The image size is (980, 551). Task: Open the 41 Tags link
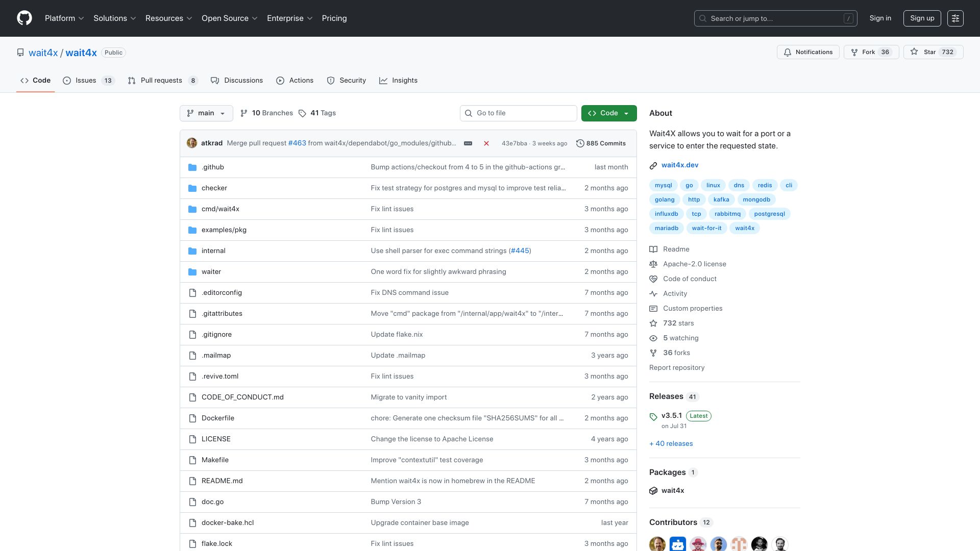pyautogui.click(x=317, y=113)
